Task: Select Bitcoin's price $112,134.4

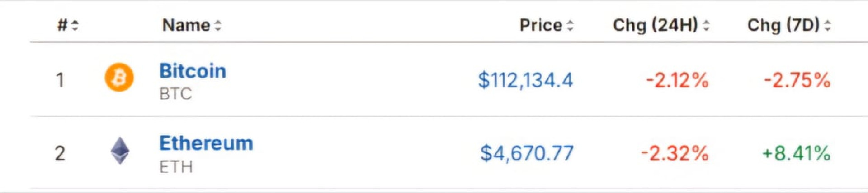Action: point(525,80)
